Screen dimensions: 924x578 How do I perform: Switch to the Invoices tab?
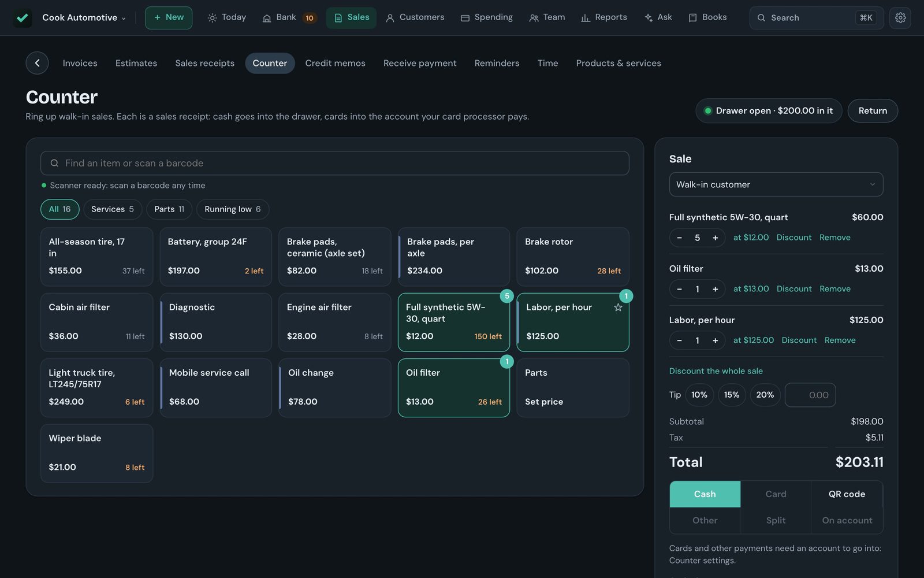point(80,63)
